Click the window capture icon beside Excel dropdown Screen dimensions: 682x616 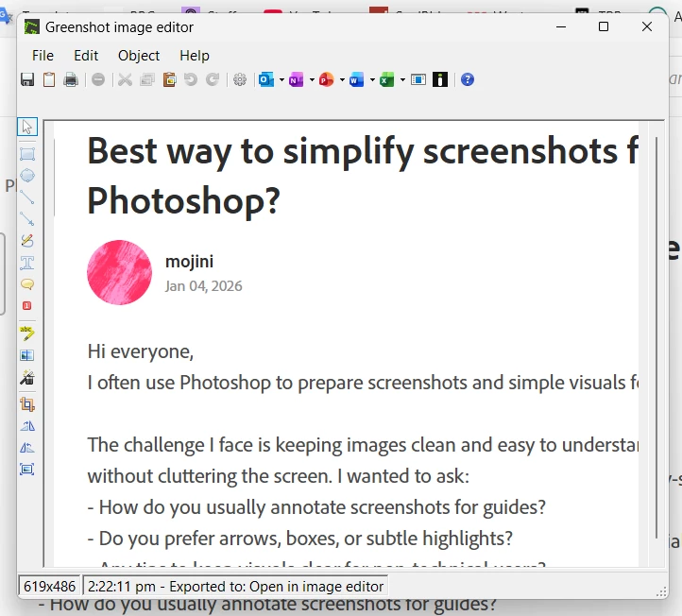[418, 80]
